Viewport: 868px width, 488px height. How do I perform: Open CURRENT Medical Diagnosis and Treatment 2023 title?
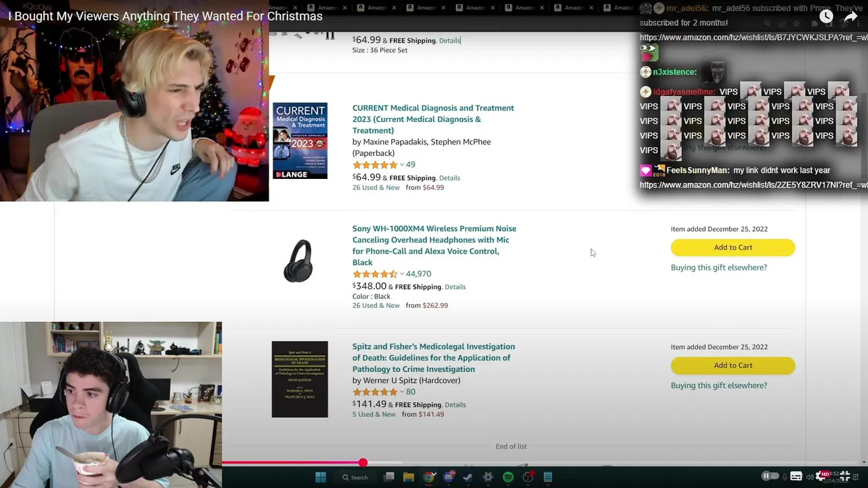433,119
